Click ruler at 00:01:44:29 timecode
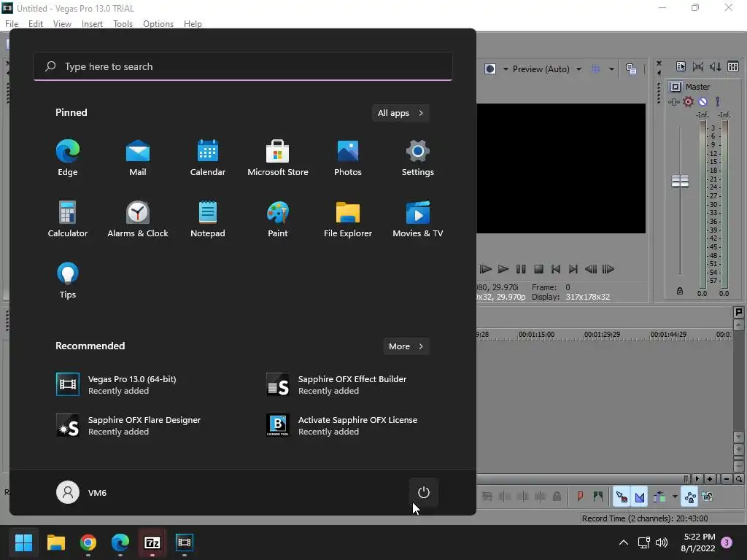This screenshot has height=560, width=747. click(x=668, y=334)
